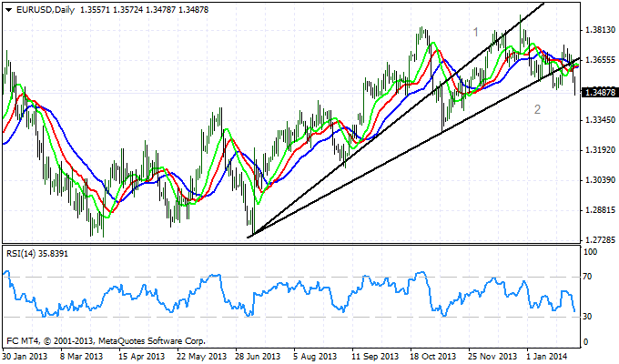Click price axis value 1.27285

[x=601, y=240]
